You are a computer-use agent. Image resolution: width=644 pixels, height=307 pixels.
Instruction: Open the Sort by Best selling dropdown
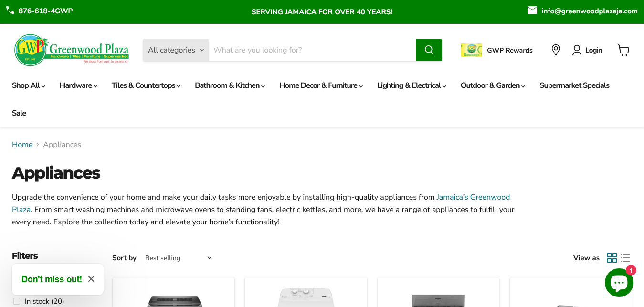pyautogui.click(x=178, y=258)
